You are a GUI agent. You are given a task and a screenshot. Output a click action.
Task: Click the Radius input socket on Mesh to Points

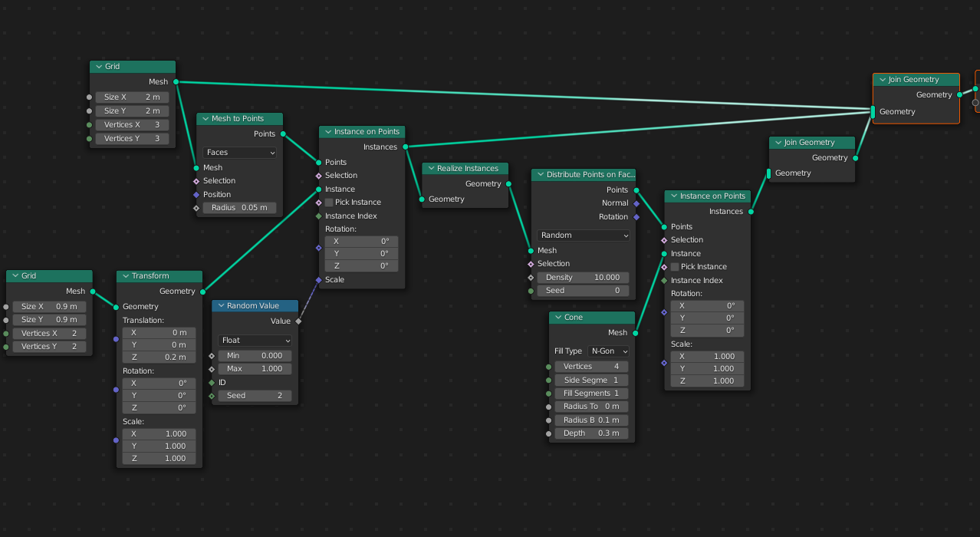click(196, 208)
